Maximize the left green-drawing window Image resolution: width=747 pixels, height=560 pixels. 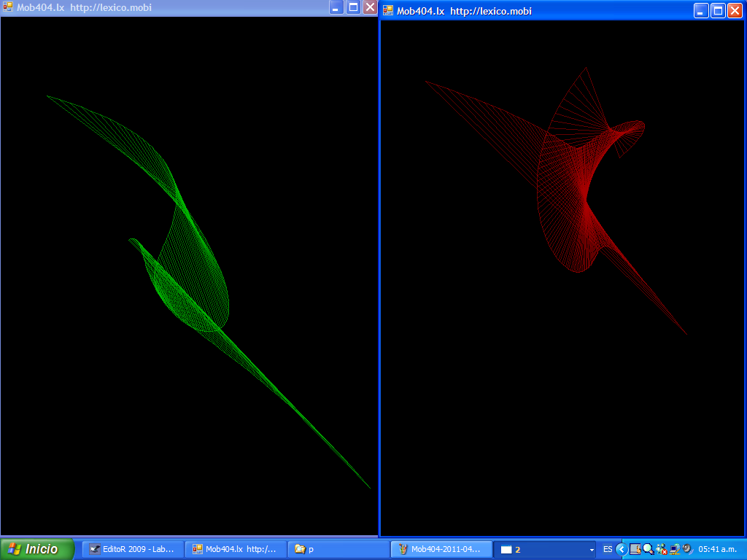(x=353, y=7)
